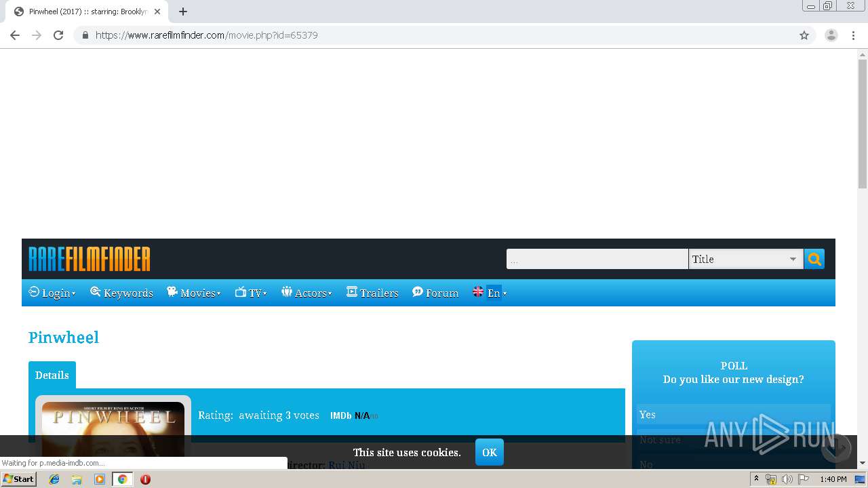The width and height of the screenshot is (868, 488).
Task: View site security lock info
Action: [85, 35]
